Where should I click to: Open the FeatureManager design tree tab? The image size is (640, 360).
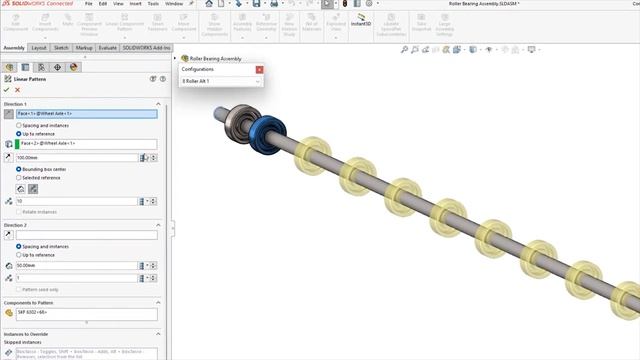click(x=9, y=67)
